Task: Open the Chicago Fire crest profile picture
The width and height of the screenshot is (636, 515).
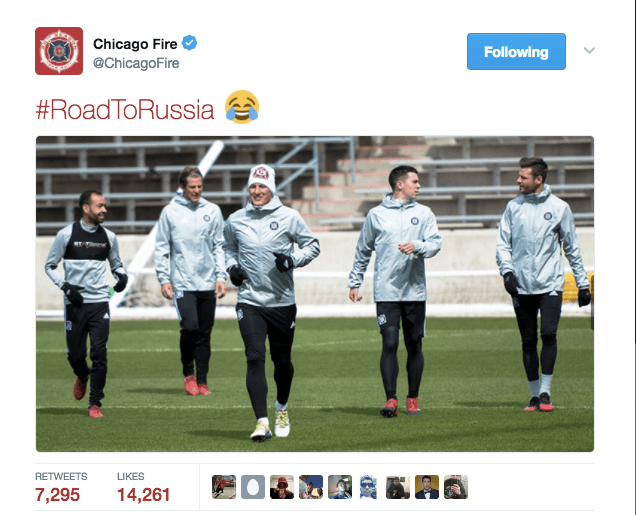Action: (x=59, y=51)
